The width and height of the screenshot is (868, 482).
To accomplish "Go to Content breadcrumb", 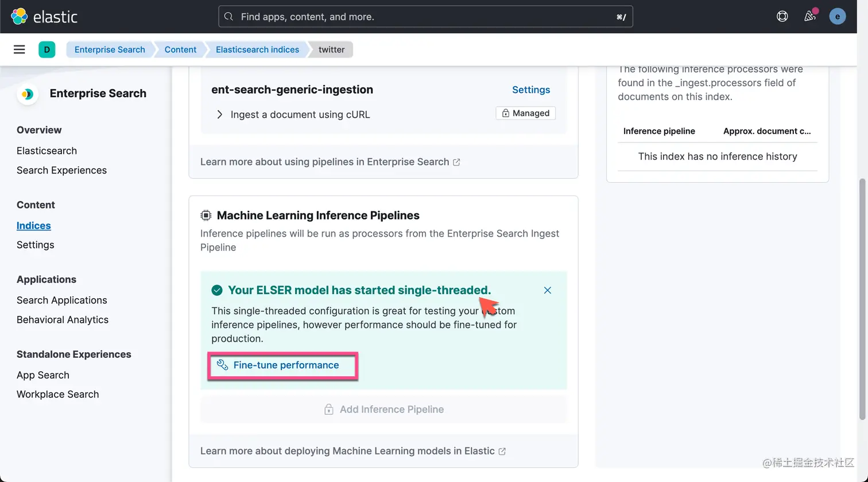I will click(180, 49).
